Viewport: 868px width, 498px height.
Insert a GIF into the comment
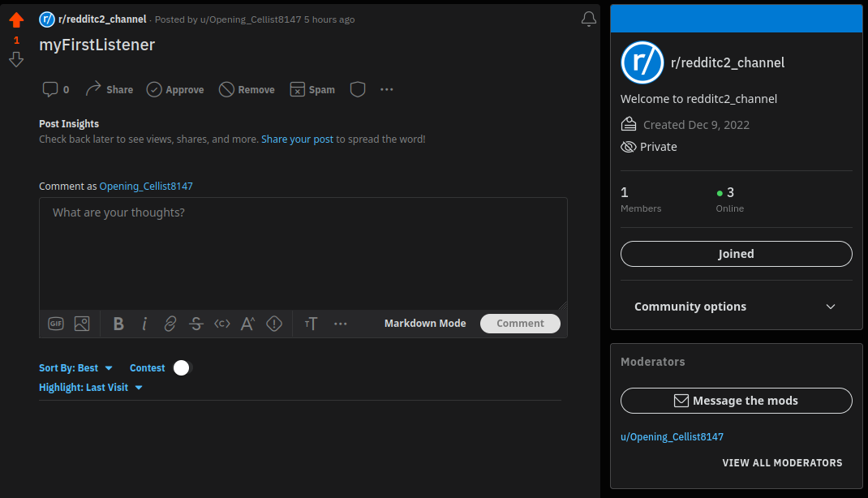pyautogui.click(x=56, y=324)
